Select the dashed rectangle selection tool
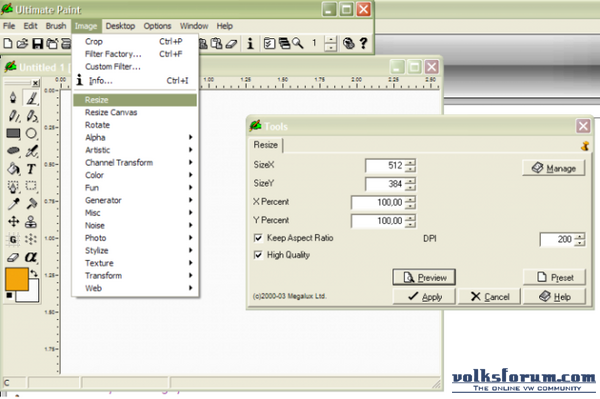This screenshot has width=600, height=399. pos(31,186)
